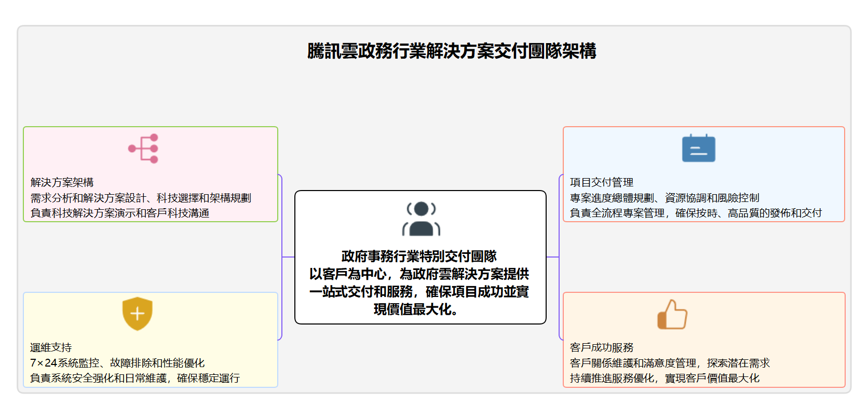The height and width of the screenshot is (419, 868).
Task: Click the blue calendar icon
Action: [x=698, y=148]
